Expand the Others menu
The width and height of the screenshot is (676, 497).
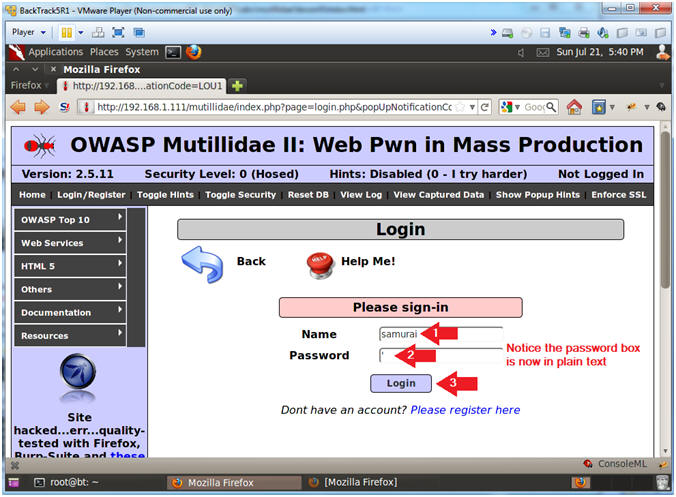click(70, 289)
